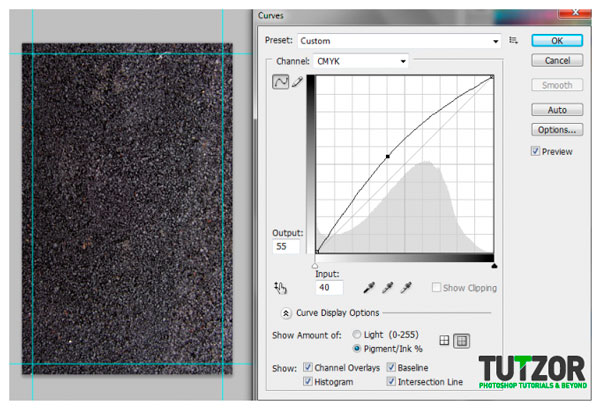The width and height of the screenshot is (600, 409).
Task: Toggle the Preview checkbox
Action: click(535, 151)
